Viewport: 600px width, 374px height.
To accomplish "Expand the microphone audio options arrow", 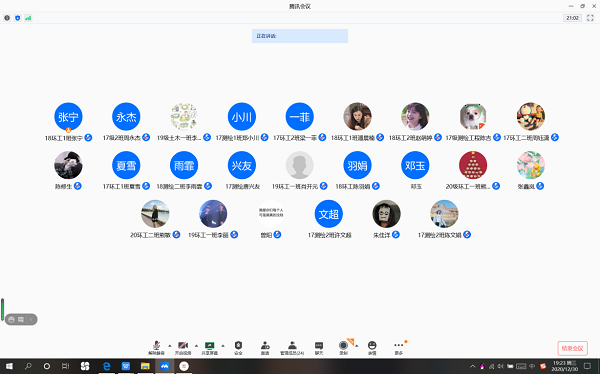I will coord(170,346).
